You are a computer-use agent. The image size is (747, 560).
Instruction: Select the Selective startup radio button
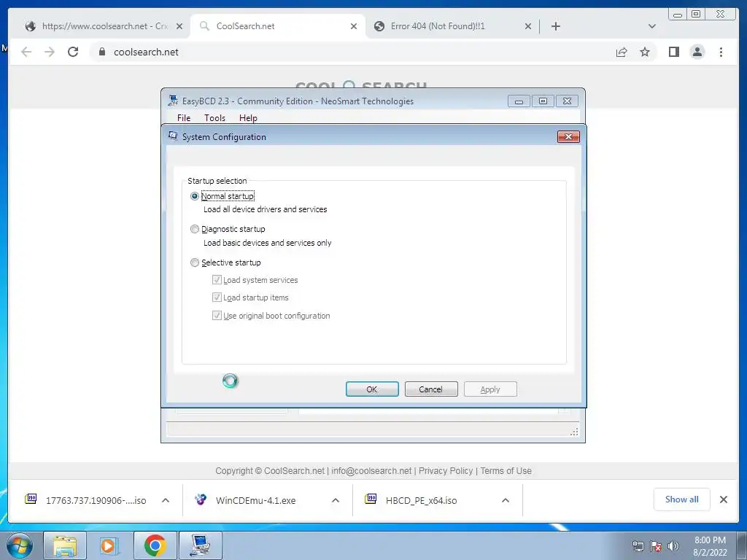(194, 262)
